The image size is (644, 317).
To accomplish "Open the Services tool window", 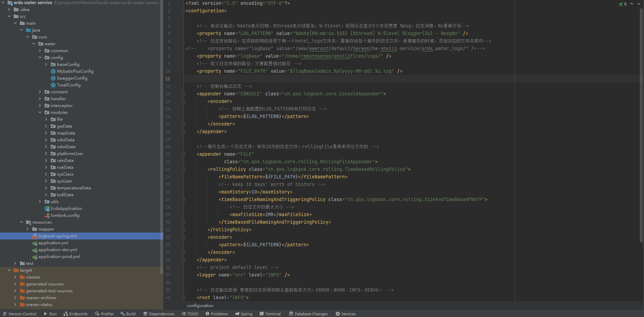I will [x=346, y=314].
